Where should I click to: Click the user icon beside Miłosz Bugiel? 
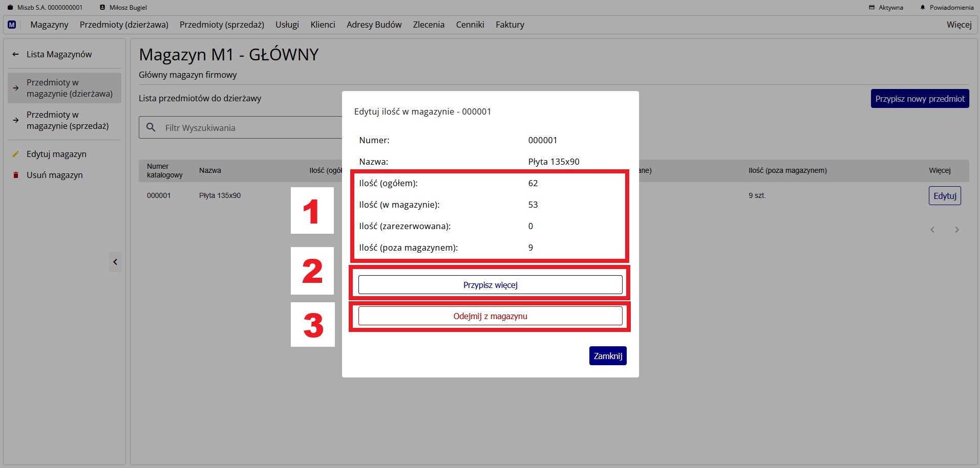point(102,8)
